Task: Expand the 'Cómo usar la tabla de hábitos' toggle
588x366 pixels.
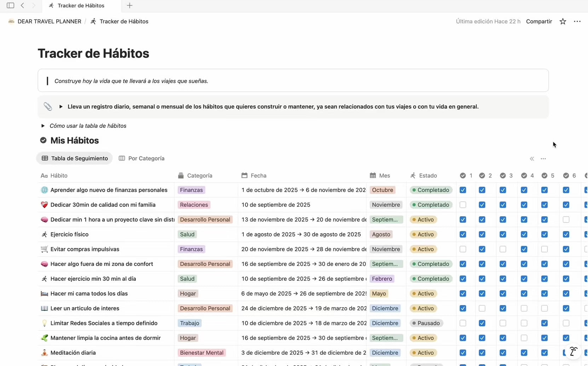Action: click(x=43, y=126)
